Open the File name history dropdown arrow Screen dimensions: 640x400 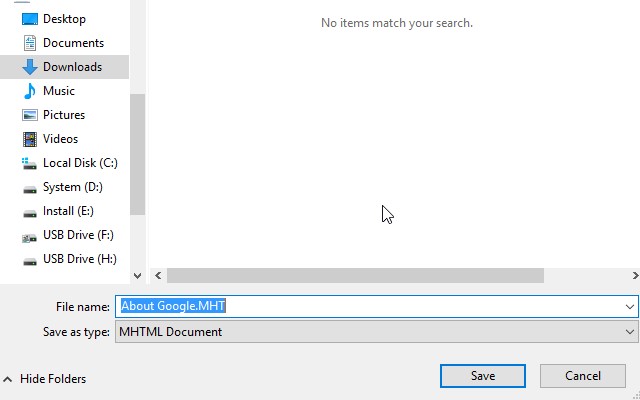(629, 307)
